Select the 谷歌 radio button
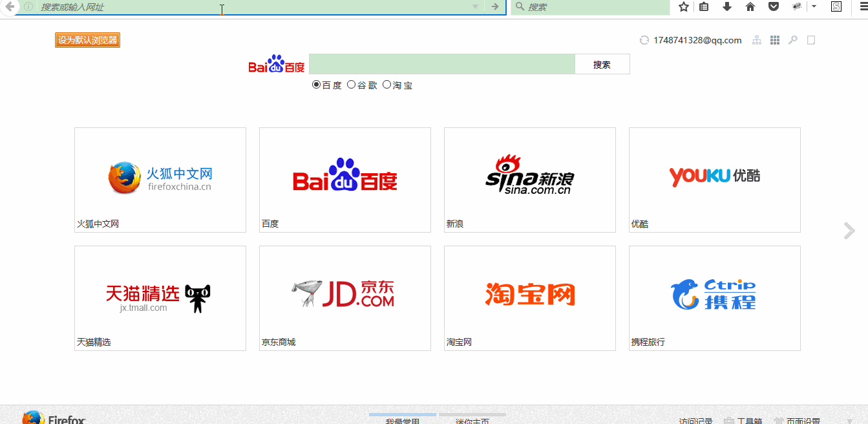868x424 pixels. (352, 85)
